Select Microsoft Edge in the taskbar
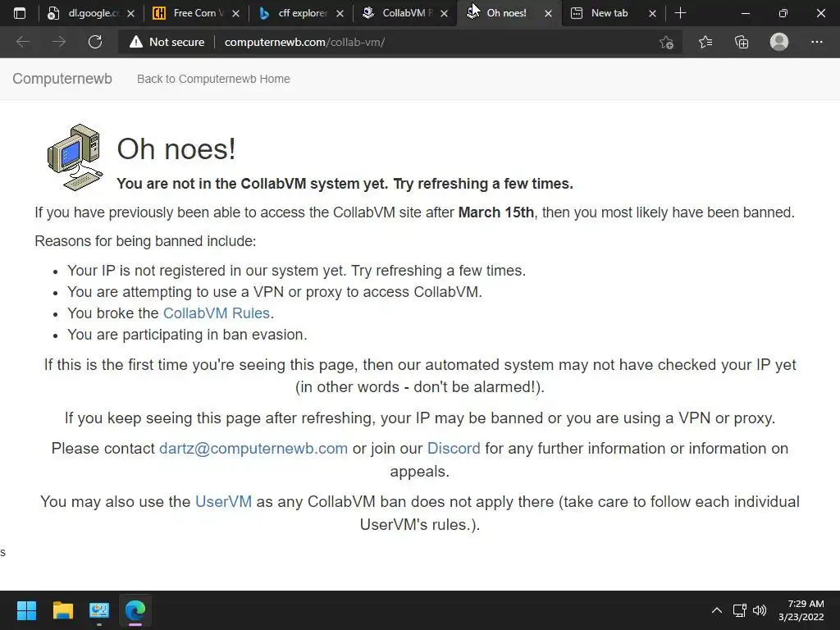This screenshot has height=630, width=840. 135,610
